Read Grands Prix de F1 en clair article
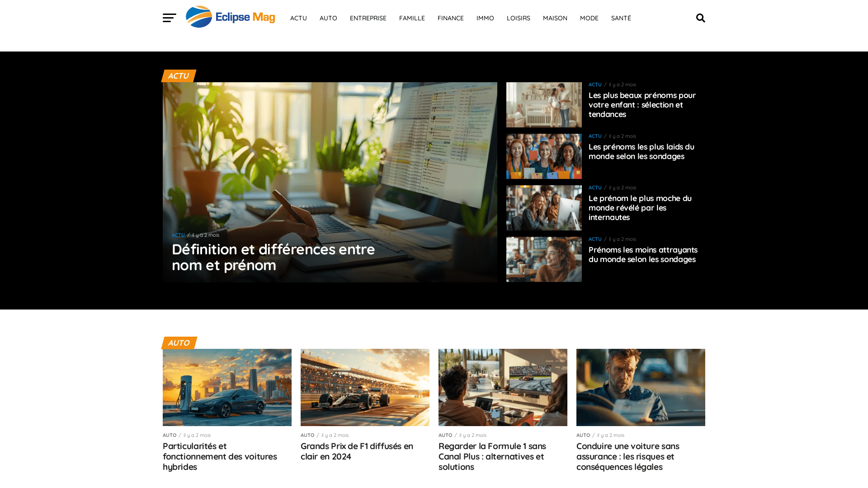Image resolution: width=868 pixels, height=488 pixels. (357, 451)
